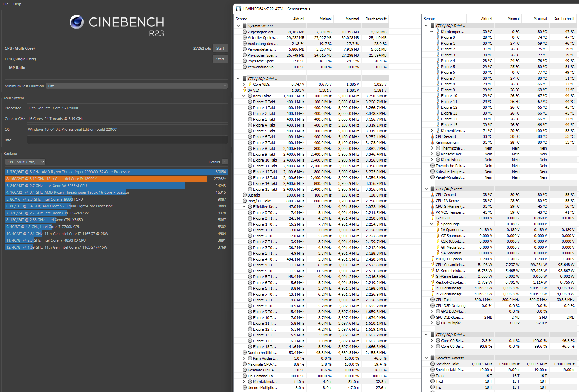This screenshot has height=392, width=579.
Task: Click the clock icon beside Speicher-Takt
Action: [433, 364]
